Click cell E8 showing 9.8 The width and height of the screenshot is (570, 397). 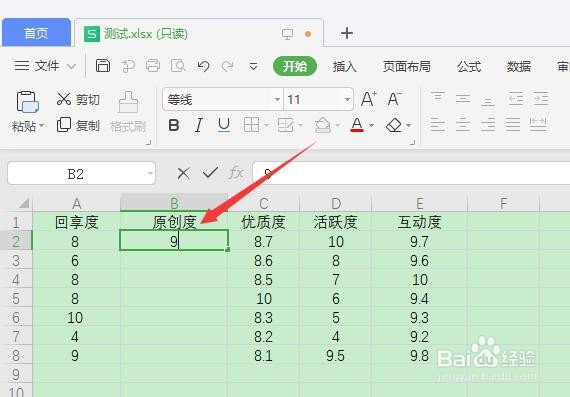(420, 355)
